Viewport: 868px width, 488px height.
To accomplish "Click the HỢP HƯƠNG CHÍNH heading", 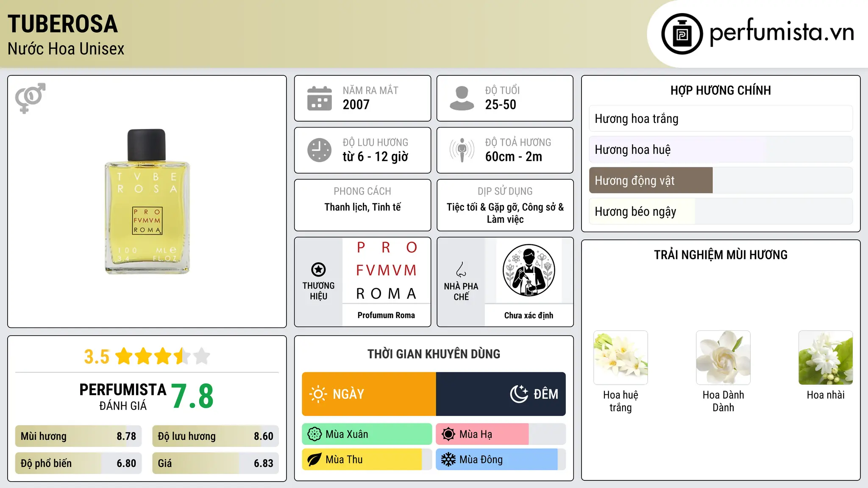I will [x=721, y=90].
